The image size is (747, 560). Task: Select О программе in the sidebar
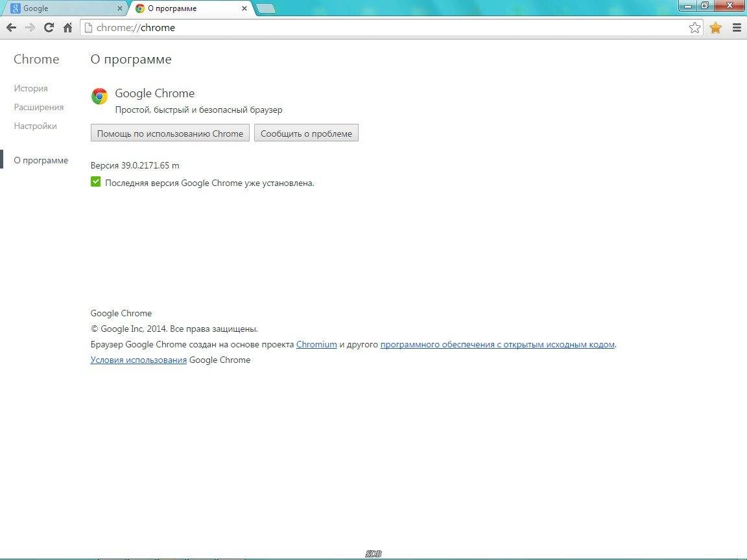[x=41, y=160]
